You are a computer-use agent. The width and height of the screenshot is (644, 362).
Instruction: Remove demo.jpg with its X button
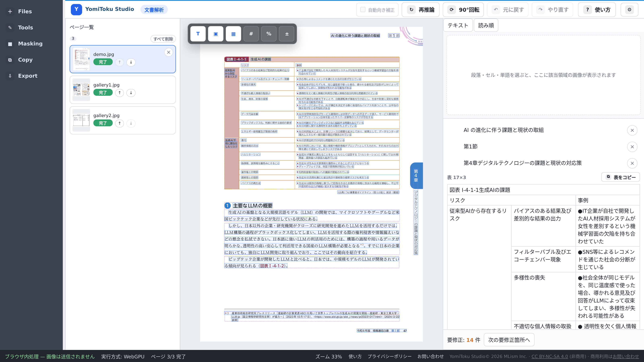[168, 52]
